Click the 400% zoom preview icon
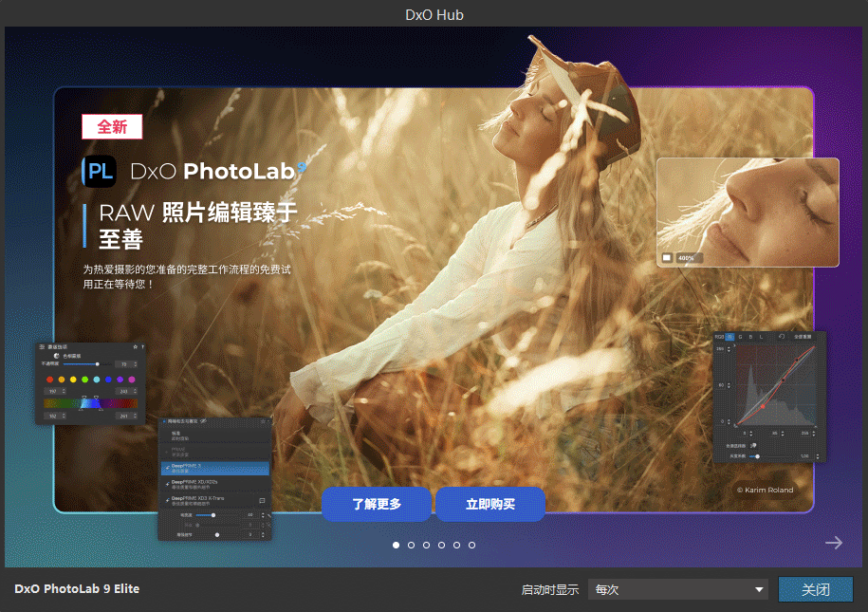The image size is (868, 612). [x=667, y=257]
